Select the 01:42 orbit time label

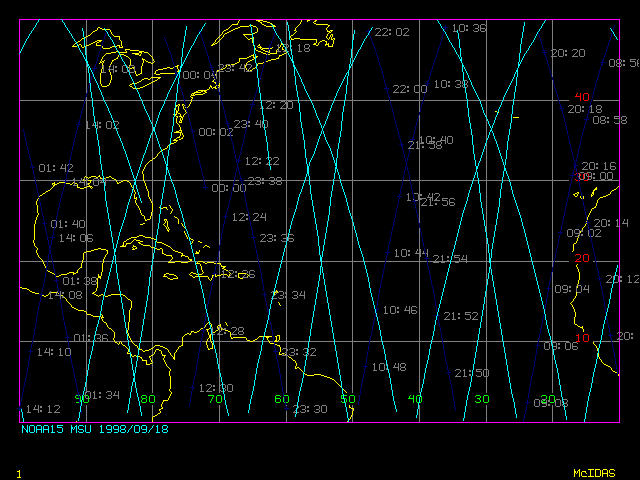click(x=56, y=168)
